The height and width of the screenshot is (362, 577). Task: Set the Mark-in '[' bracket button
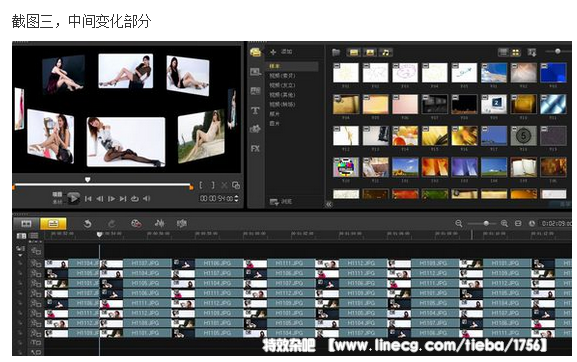click(x=201, y=185)
